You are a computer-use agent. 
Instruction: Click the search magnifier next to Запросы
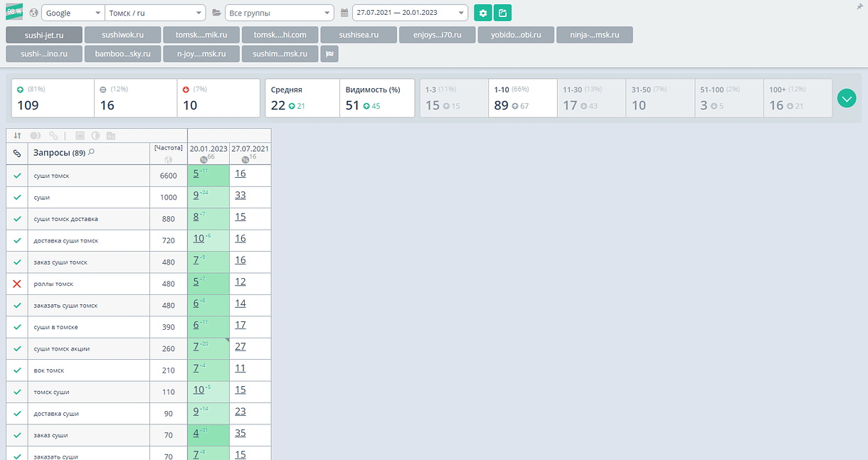(92, 152)
